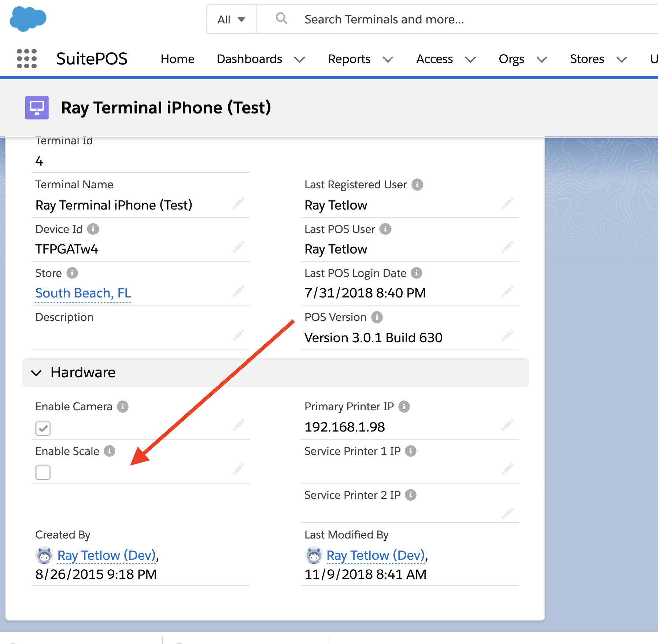Show Service Printer 2 IP info icon
Image resolution: width=658 pixels, height=644 pixels.
(x=411, y=495)
